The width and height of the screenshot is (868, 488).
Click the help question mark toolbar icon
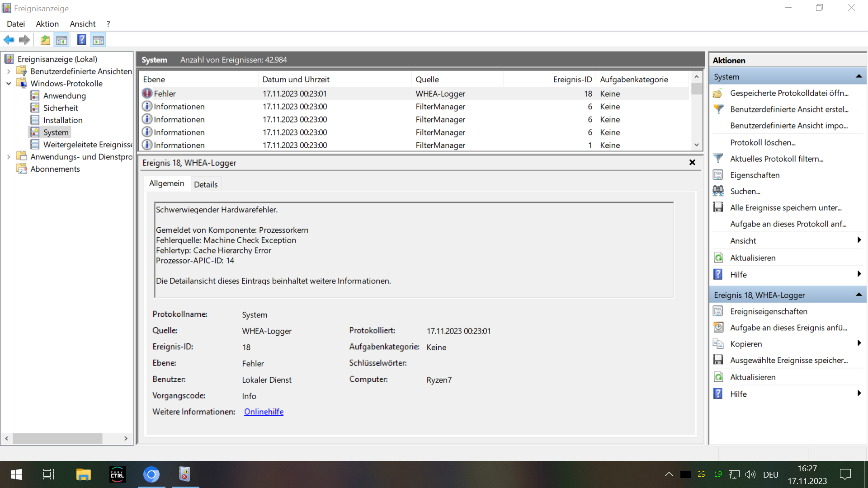81,40
